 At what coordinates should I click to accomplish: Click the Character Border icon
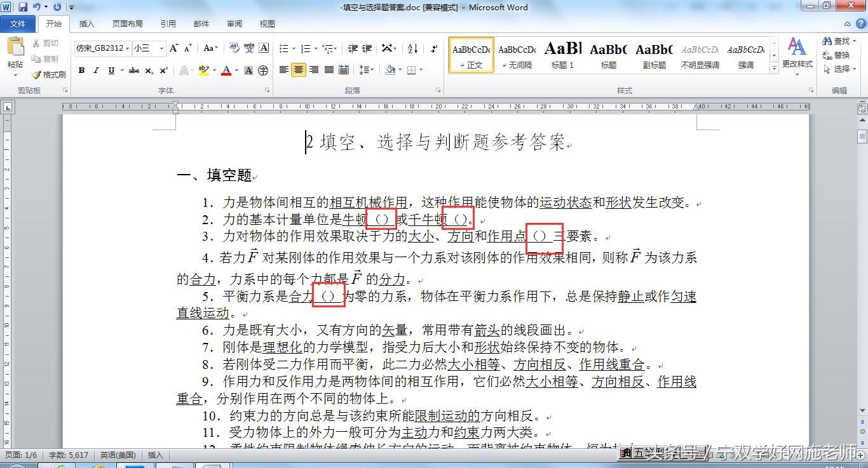(x=264, y=48)
